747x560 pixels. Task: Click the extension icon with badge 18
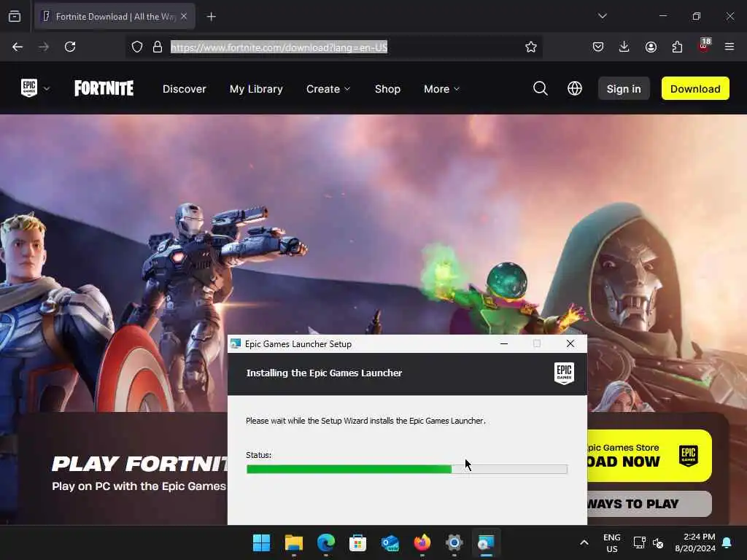pyautogui.click(x=704, y=46)
